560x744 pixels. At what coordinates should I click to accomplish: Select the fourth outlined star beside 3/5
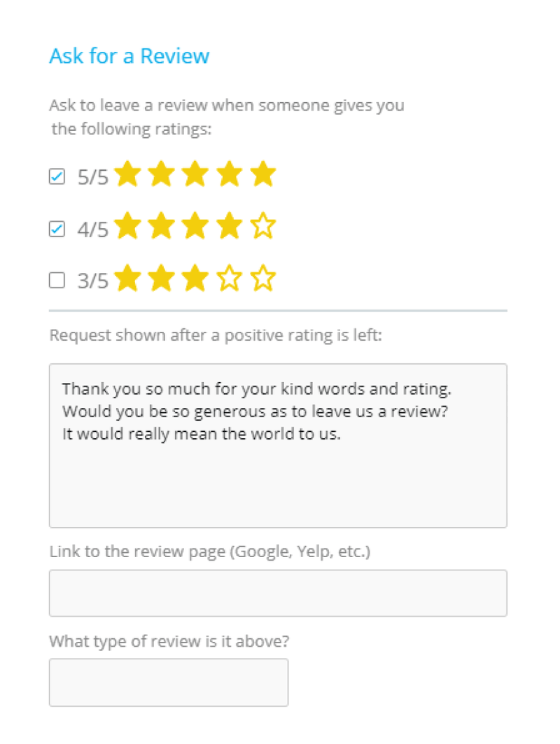(229, 278)
